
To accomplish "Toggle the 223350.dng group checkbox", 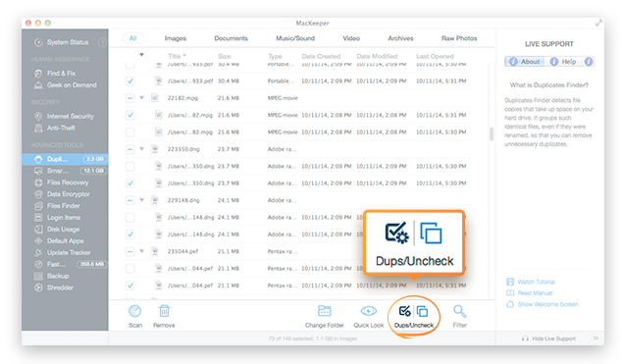I will pos(130,149).
